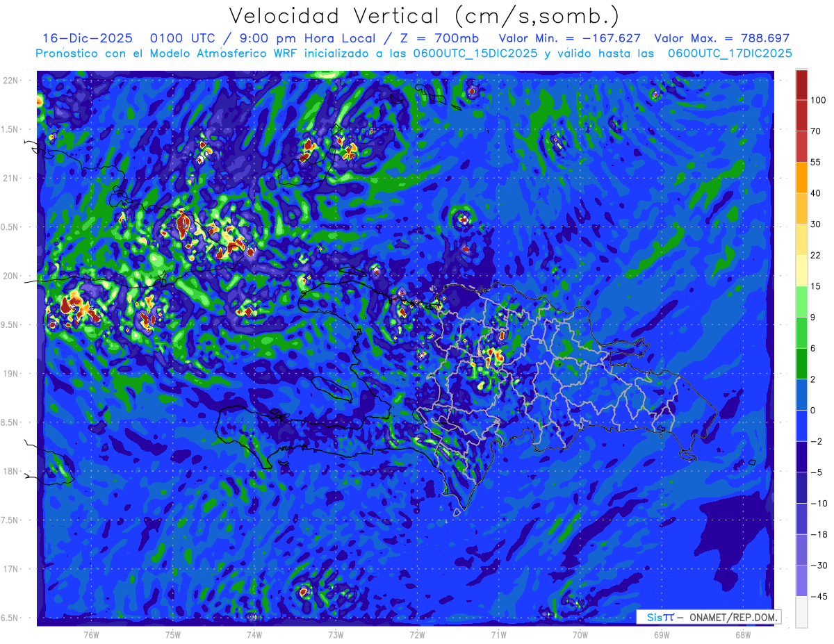Click the "15" color scale value
This screenshot has height=644, width=834.
coord(816,286)
